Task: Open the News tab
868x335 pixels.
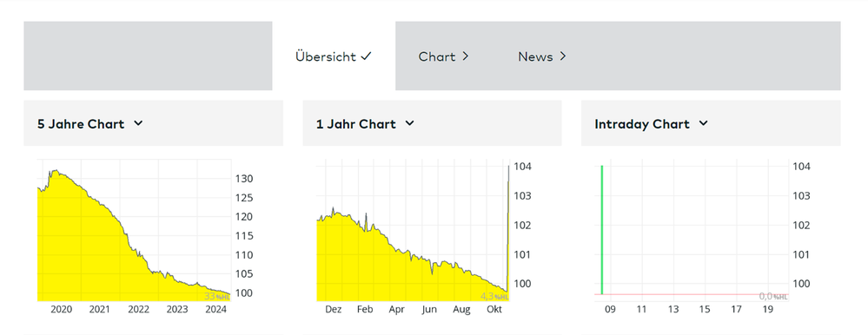Action: pyautogui.click(x=542, y=56)
